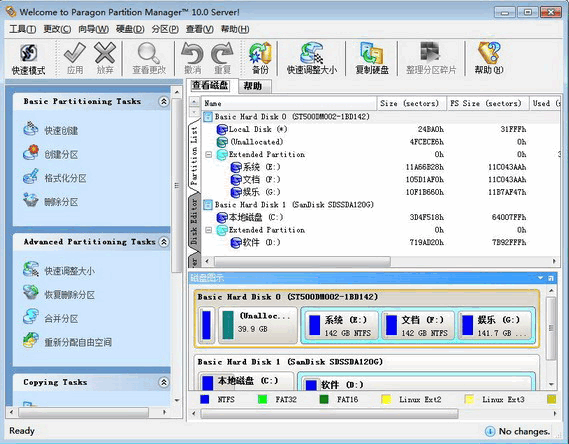
Task: Click the info icon beside No changes
Action: (490, 431)
